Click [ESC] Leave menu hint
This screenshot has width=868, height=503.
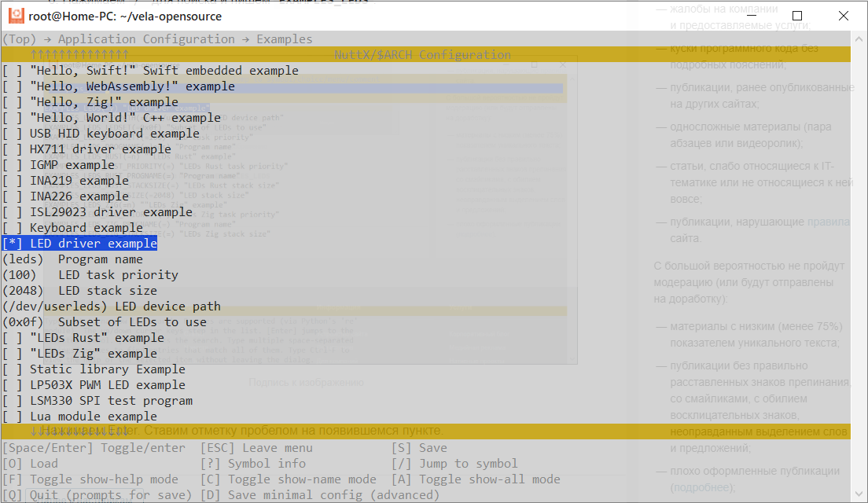[256, 448]
